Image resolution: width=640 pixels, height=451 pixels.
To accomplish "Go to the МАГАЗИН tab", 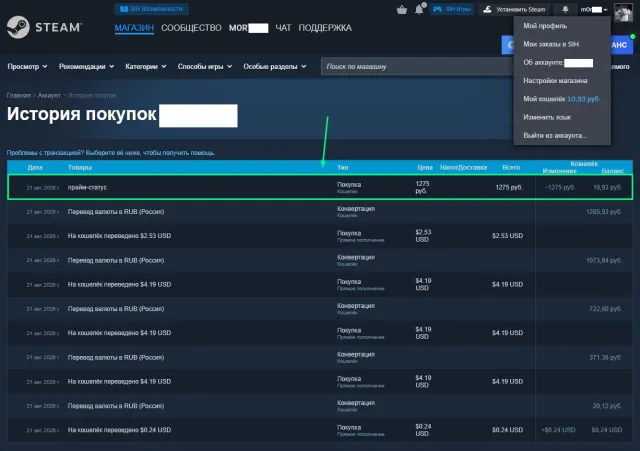I will [134, 28].
